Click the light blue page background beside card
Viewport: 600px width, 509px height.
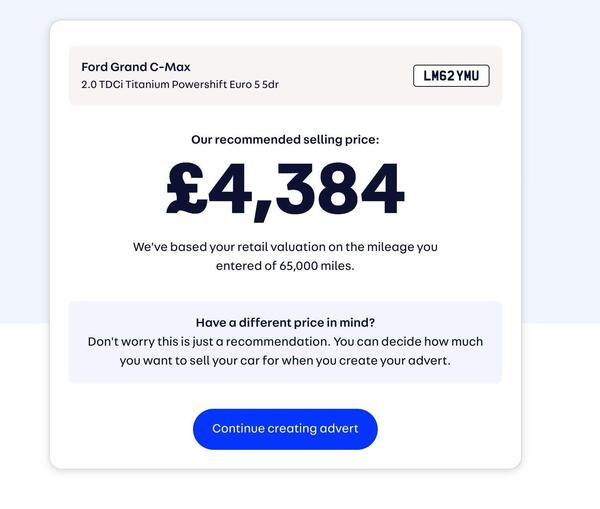[561, 153]
